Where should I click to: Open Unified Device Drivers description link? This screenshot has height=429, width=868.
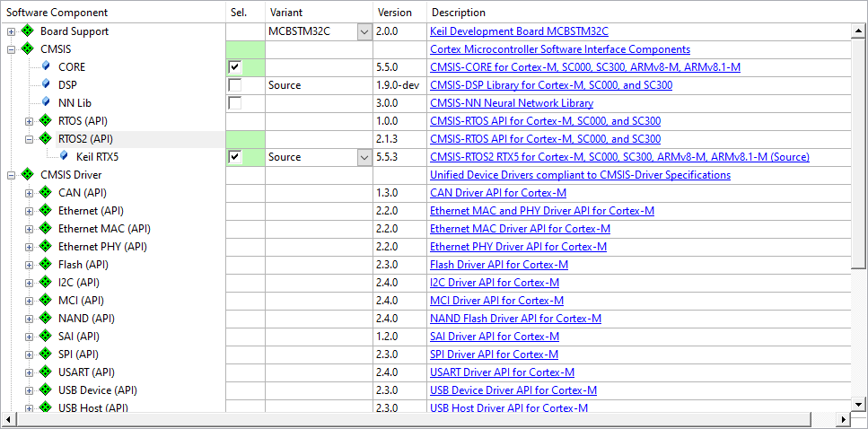click(580, 175)
